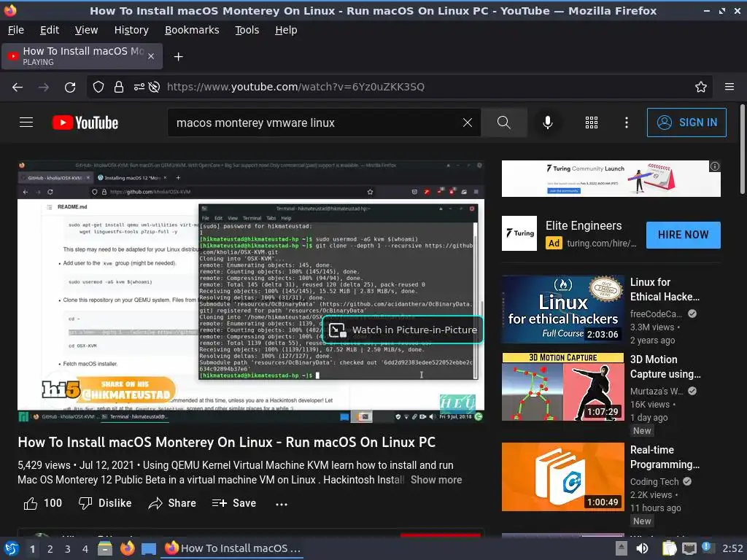The height and width of the screenshot is (560, 747).
Task: Switch to workspace 3 on the taskbar
Action: point(68,549)
